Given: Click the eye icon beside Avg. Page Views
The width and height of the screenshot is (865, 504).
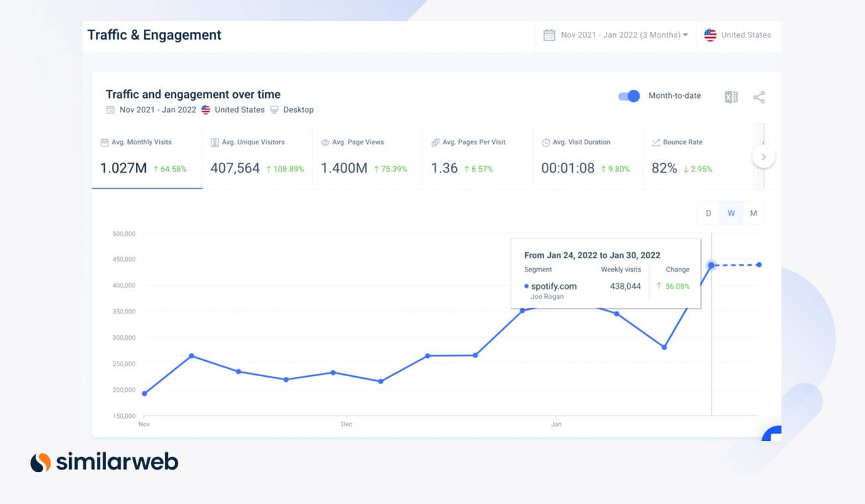Looking at the screenshot, I should (325, 142).
